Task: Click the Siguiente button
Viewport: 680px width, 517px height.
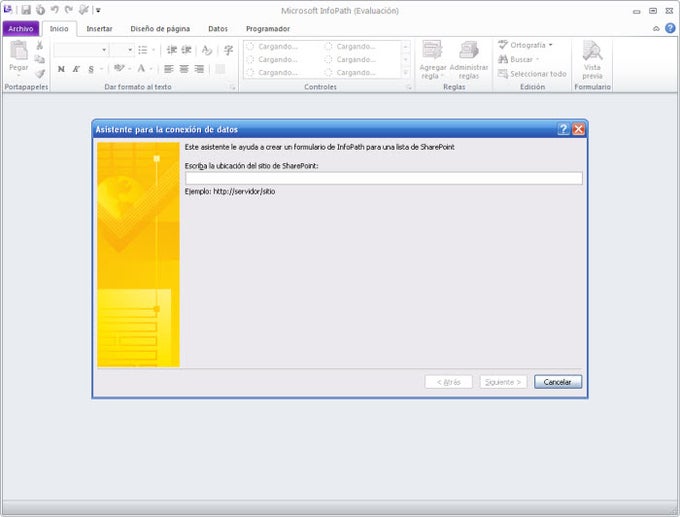Action: (x=503, y=382)
